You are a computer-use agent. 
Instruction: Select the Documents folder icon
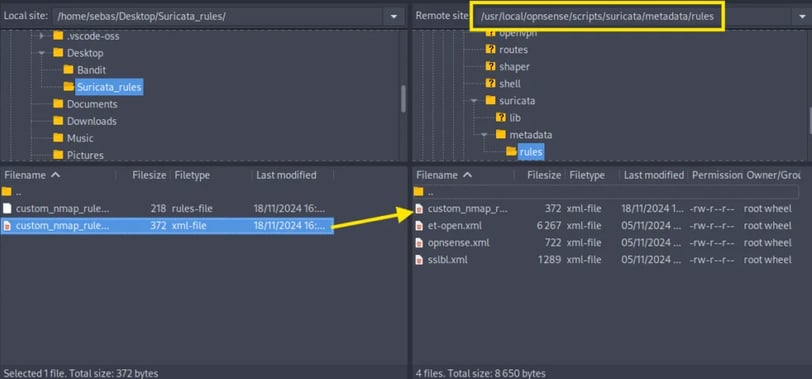click(58, 104)
